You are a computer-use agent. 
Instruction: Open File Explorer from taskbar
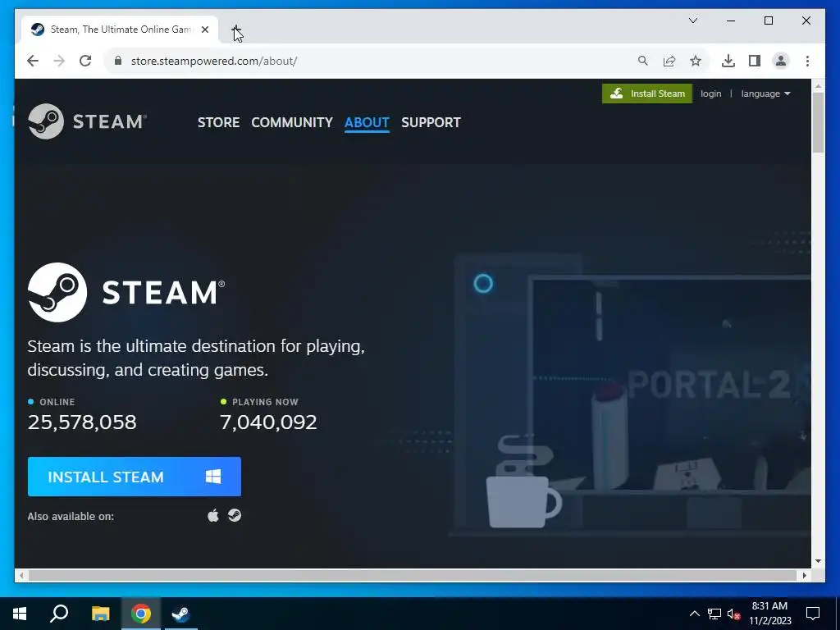100,614
